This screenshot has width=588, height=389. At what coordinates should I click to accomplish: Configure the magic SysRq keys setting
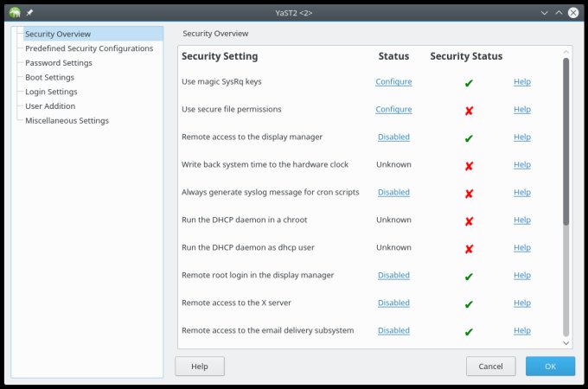click(393, 82)
